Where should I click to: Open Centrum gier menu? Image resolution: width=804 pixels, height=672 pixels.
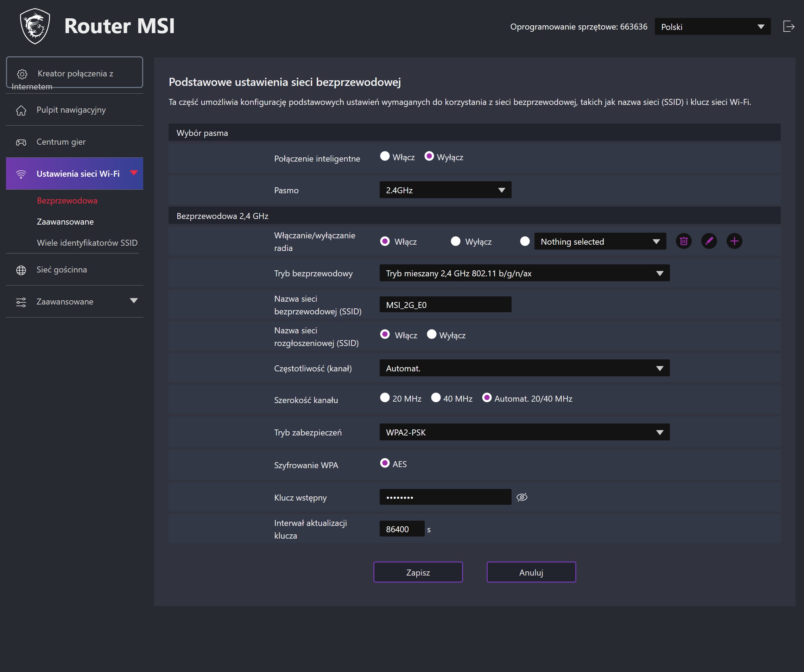click(x=75, y=142)
